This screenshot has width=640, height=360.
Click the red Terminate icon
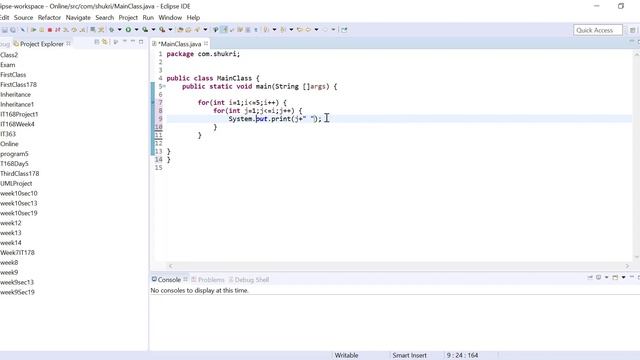tap(50, 30)
